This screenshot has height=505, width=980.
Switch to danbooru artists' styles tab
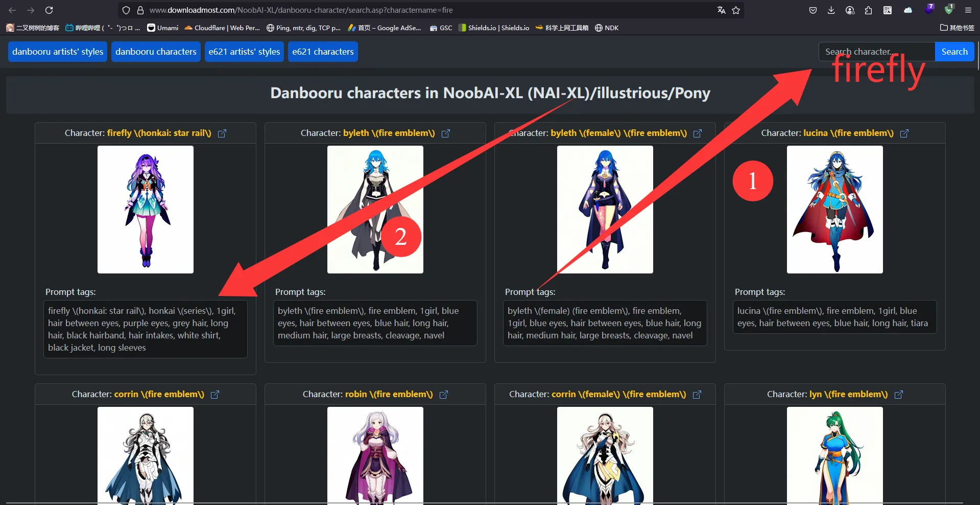(x=58, y=52)
